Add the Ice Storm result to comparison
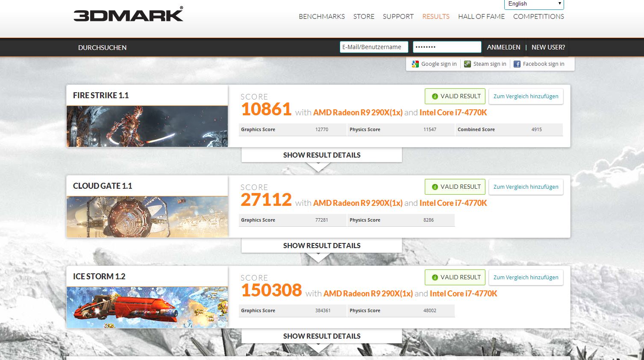644x360 pixels. pyautogui.click(x=526, y=278)
